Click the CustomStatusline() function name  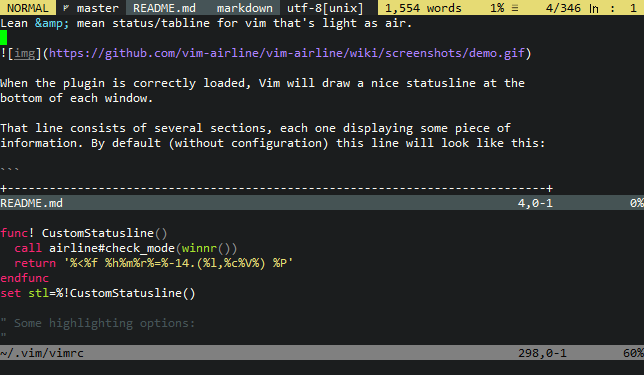click(104, 233)
